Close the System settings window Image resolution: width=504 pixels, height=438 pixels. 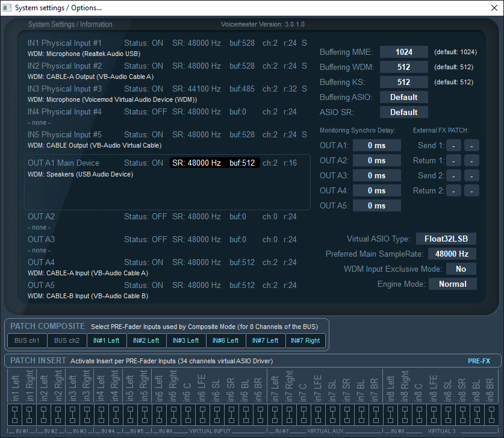pos(494,8)
